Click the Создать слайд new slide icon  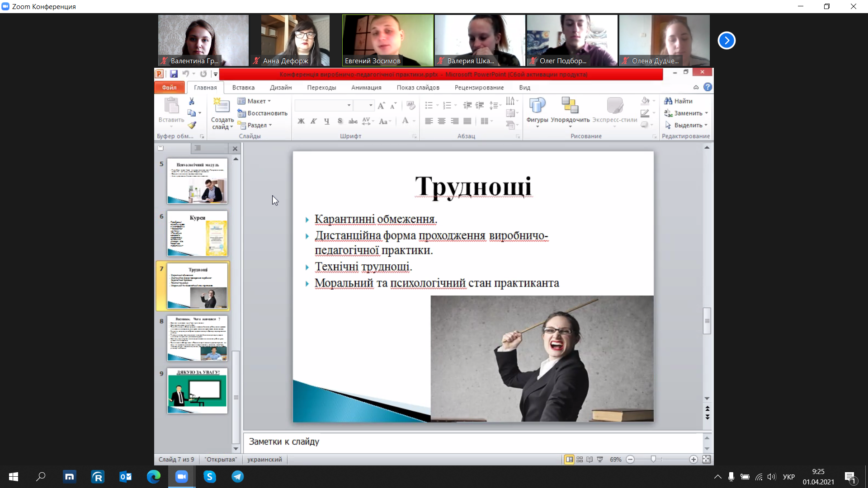(222, 106)
